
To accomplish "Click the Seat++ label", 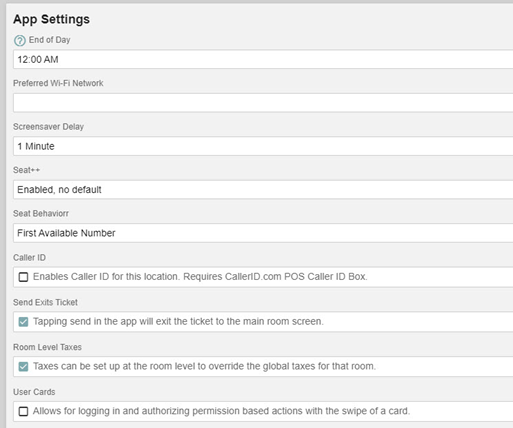I will pyautogui.click(x=26, y=170).
